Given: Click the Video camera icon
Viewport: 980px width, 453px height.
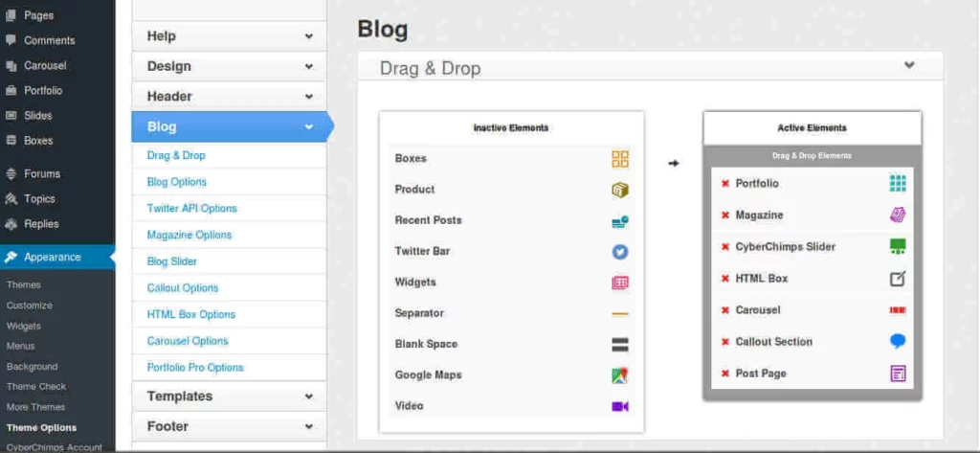Looking at the screenshot, I should [620, 407].
